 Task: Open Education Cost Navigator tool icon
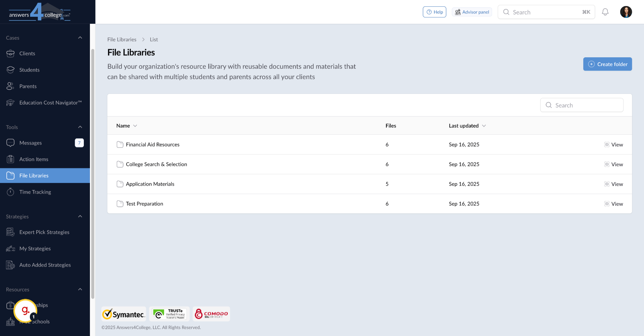tap(10, 103)
